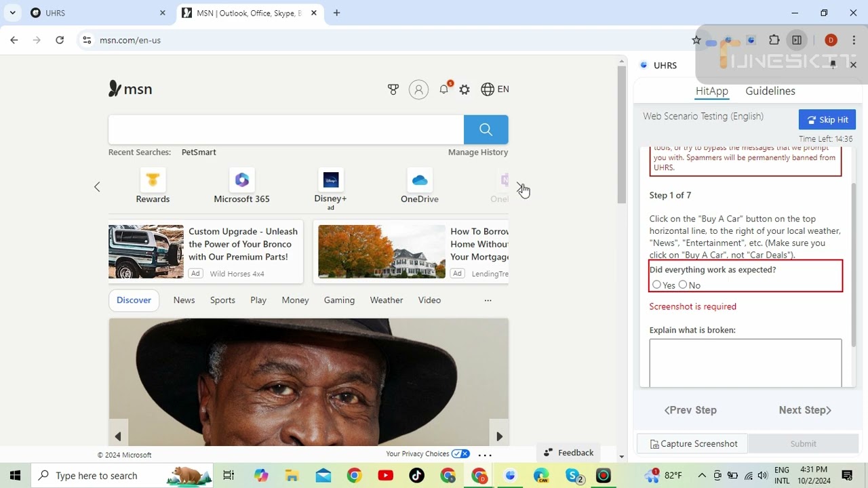This screenshot has height=488, width=868.
Task: Open Chrome three-dot menu
Action: click(854, 40)
